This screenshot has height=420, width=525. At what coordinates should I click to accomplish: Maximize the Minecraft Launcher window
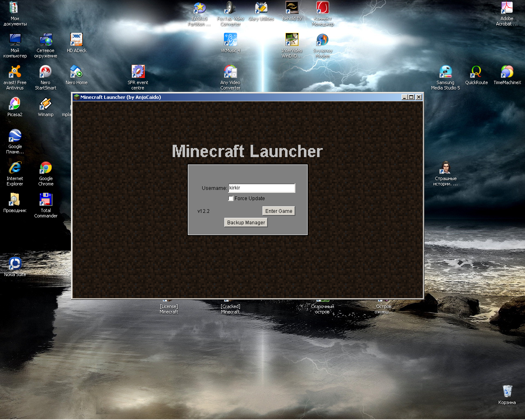pos(411,97)
